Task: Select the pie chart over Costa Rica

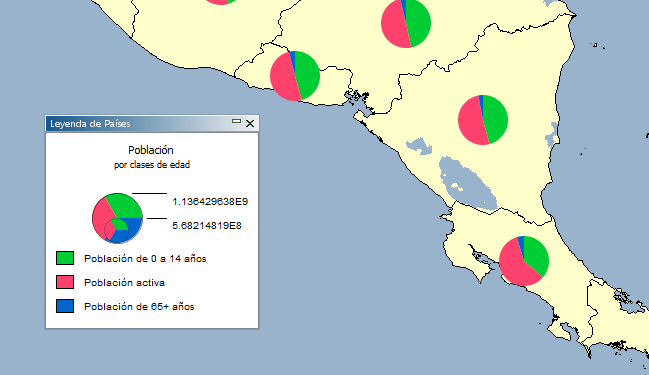Action: (x=524, y=261)
